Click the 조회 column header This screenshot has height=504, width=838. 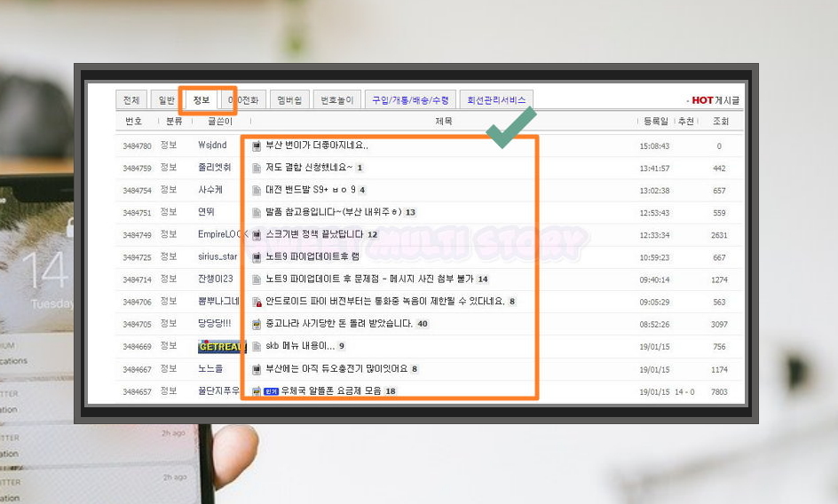click(721, 122)
